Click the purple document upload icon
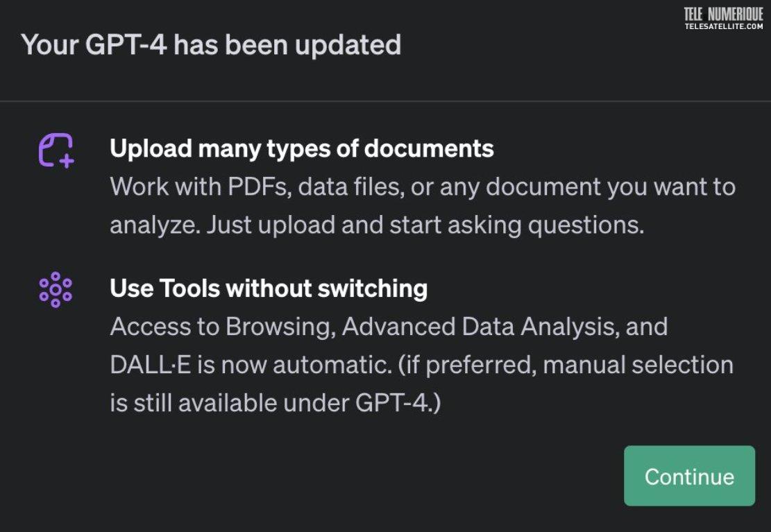The width and height of the screenshot is (771, 532). 56,150
